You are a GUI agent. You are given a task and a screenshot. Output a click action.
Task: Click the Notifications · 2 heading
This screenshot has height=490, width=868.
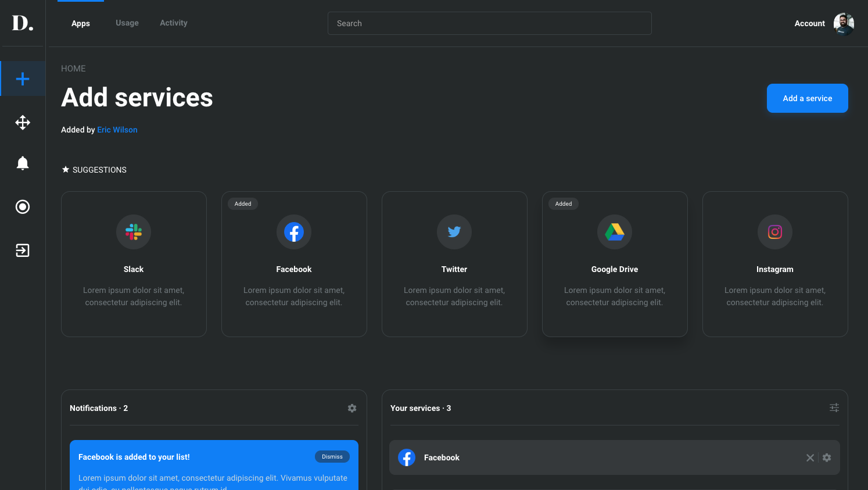(99, 409)
